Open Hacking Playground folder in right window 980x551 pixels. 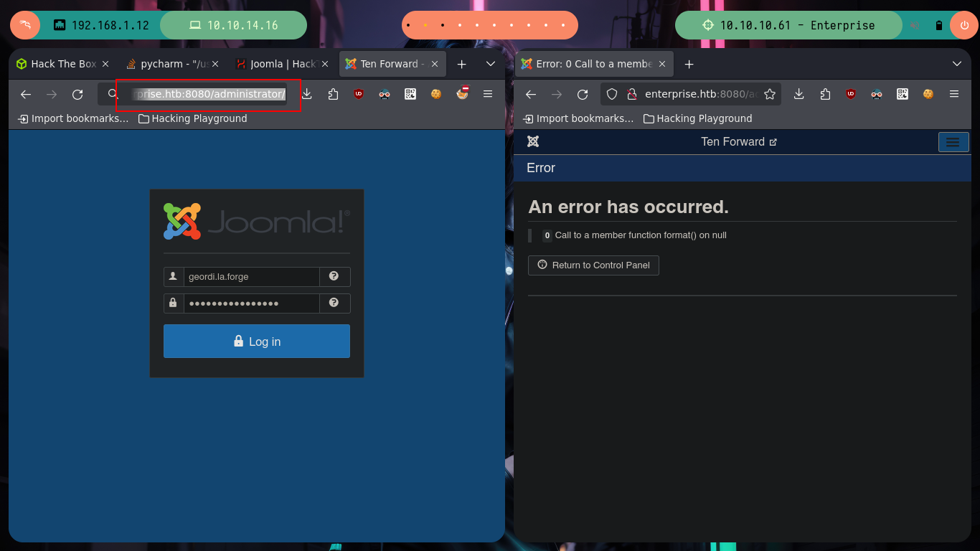point(698,118)
